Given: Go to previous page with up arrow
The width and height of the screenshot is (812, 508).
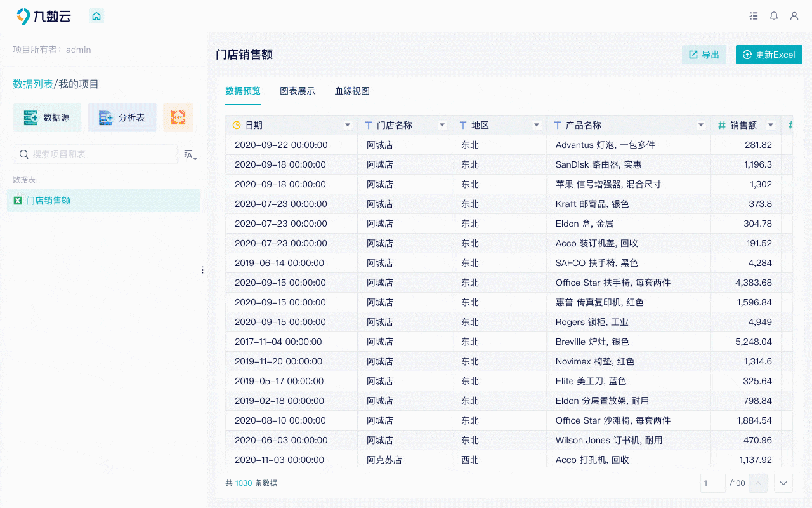Looking at the screenshot, I should [758, 483].
